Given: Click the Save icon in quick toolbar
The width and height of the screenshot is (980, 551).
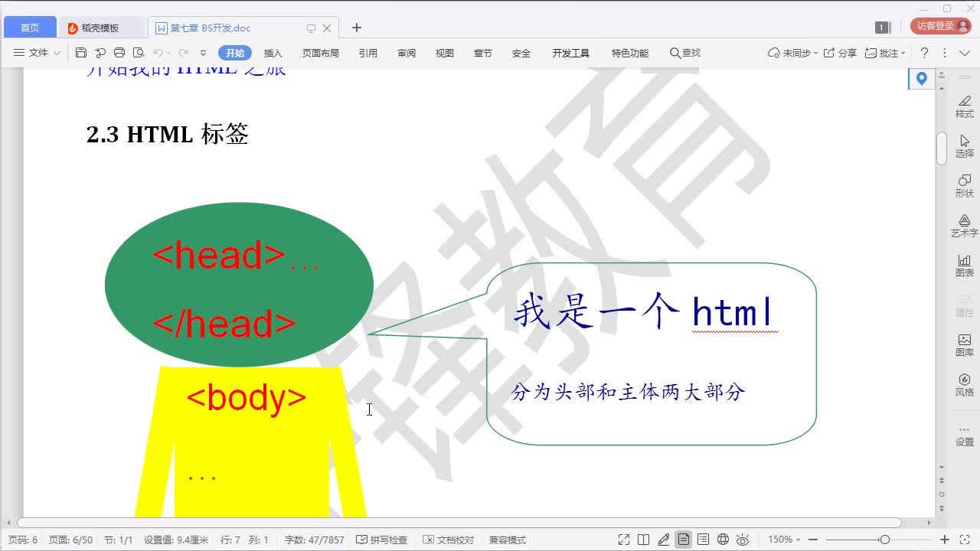Looking at the screenshot, I should tap(81, 53).
